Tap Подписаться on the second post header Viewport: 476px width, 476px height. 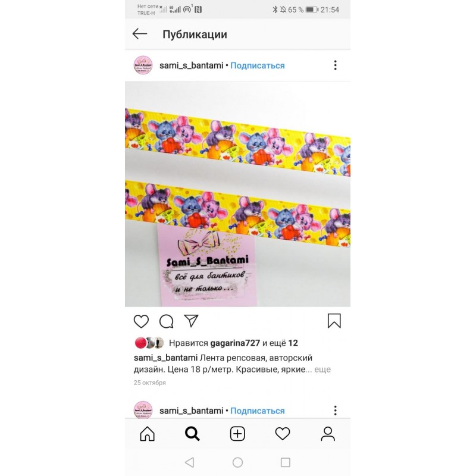[x=258, y=411]
